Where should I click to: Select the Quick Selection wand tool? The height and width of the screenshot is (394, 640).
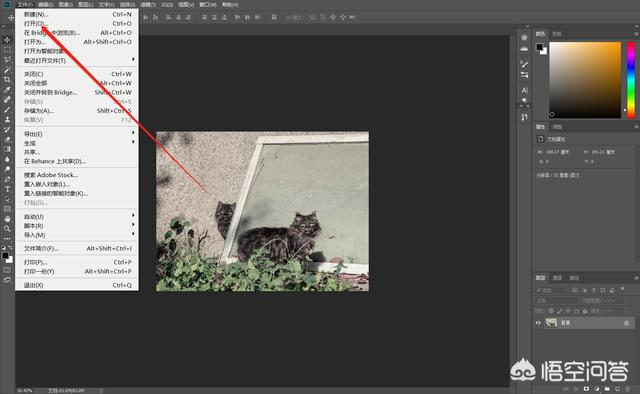pos(7,70)
